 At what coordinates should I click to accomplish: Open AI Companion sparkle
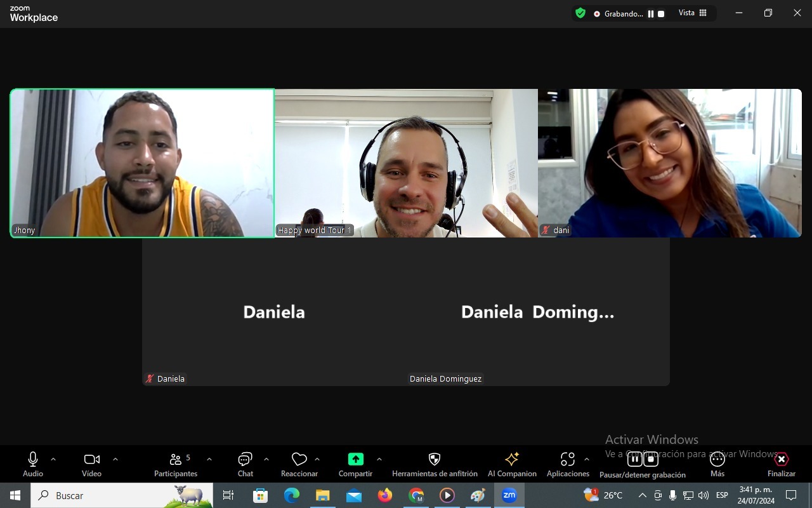(x=512, y=464)
